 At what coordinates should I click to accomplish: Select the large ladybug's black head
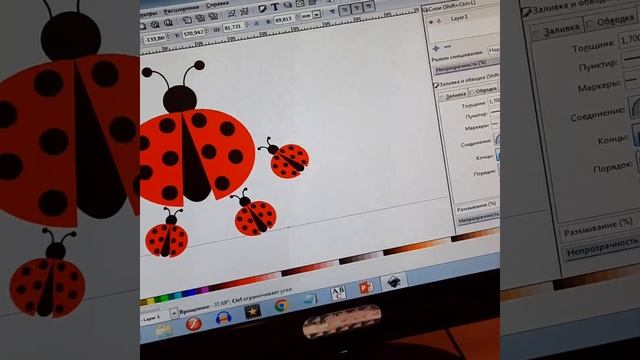[180, 99]
